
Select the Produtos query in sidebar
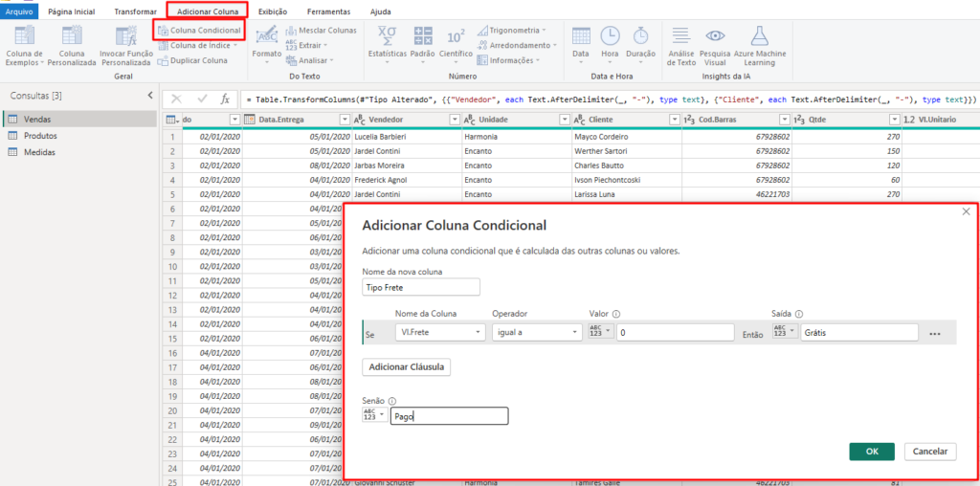[x=40, y=136]
